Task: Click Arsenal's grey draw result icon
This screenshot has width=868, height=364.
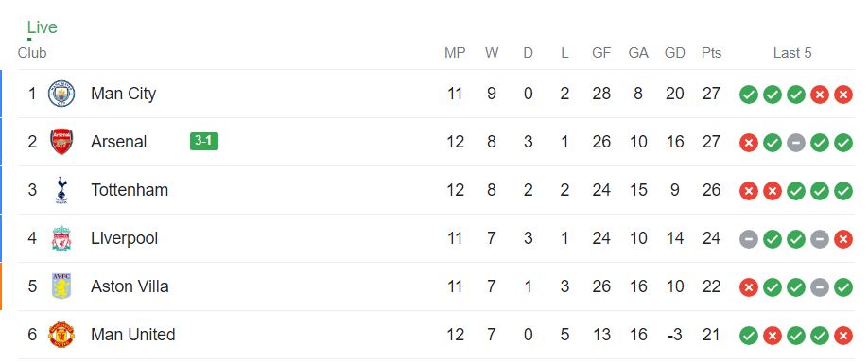Action: click(x=796, y=143)
